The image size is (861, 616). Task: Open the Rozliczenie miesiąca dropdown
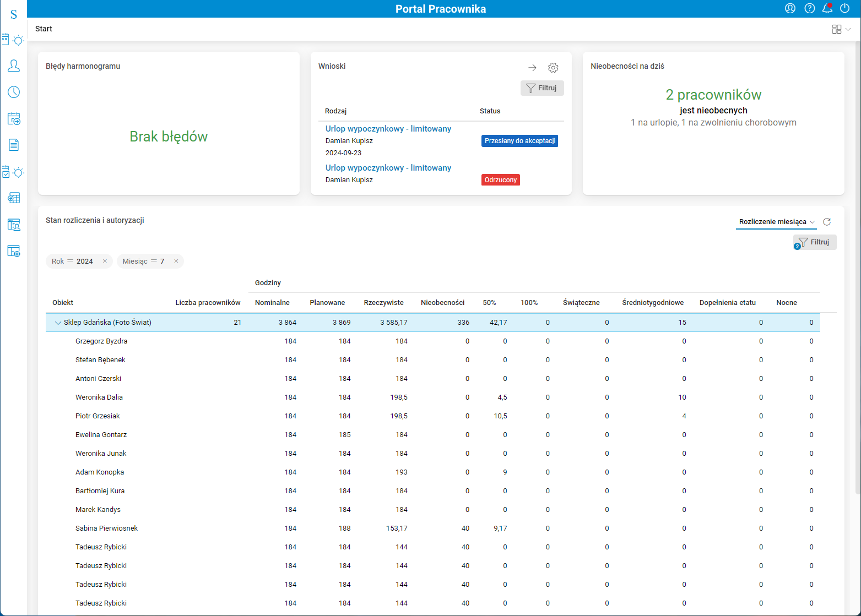point(776,222)
